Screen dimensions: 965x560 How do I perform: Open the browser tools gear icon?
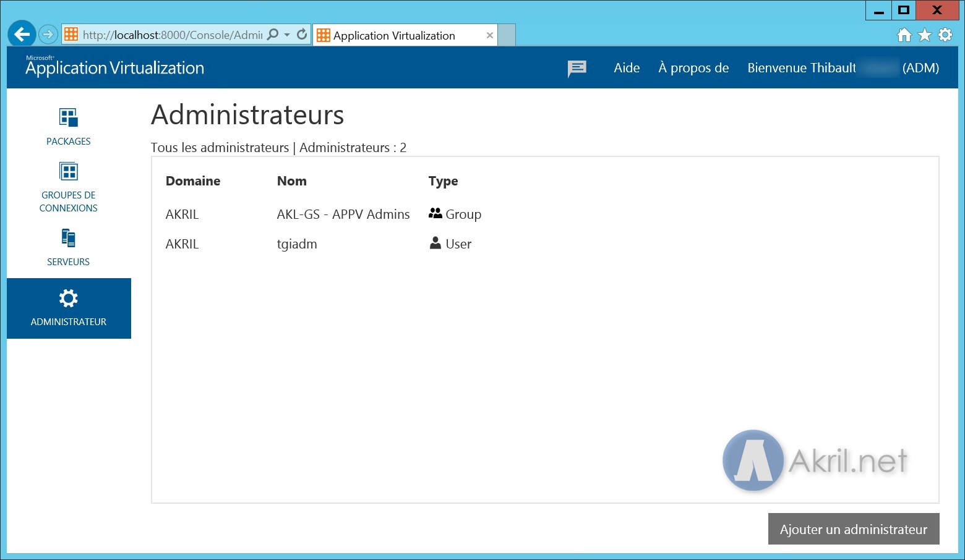pyautogui.click(x=945, y=35)
